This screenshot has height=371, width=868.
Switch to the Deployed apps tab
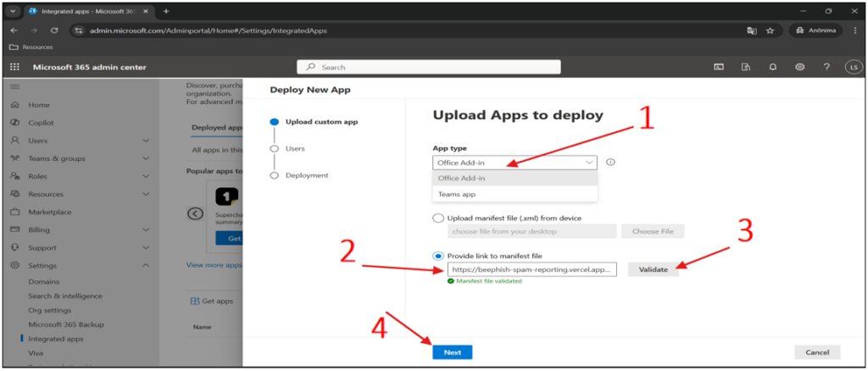pos(217,128)
